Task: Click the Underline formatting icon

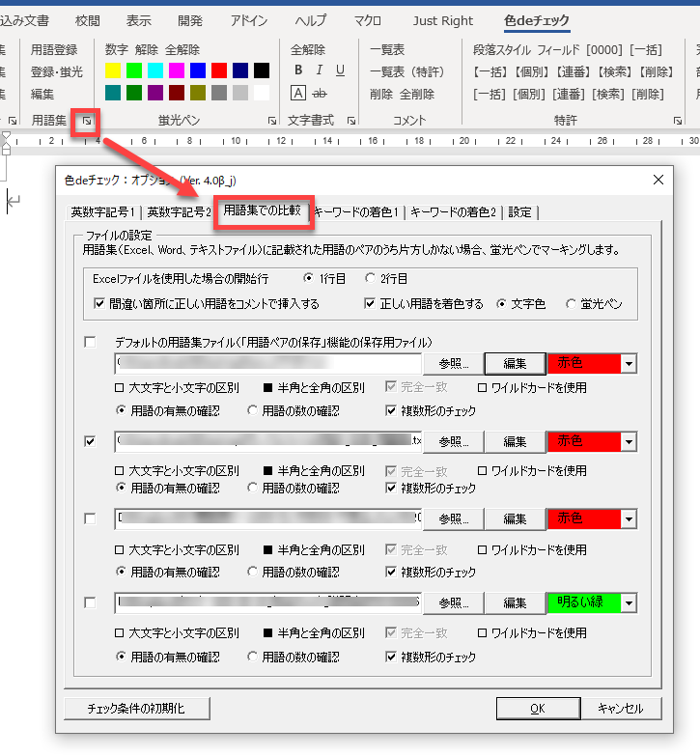Action: coord(340,70)
